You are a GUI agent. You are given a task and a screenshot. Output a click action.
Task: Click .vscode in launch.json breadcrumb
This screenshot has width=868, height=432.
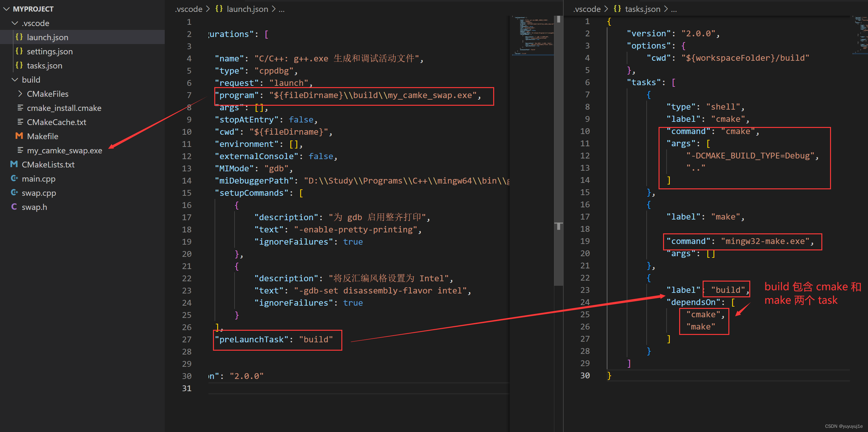(188, 9)
